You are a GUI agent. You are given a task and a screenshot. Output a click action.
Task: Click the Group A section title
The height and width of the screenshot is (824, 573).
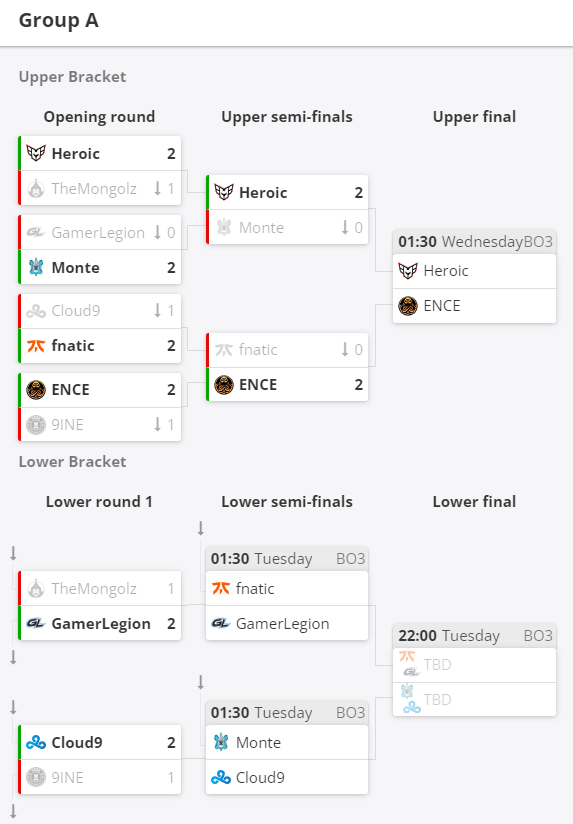[x=58, y=20]
